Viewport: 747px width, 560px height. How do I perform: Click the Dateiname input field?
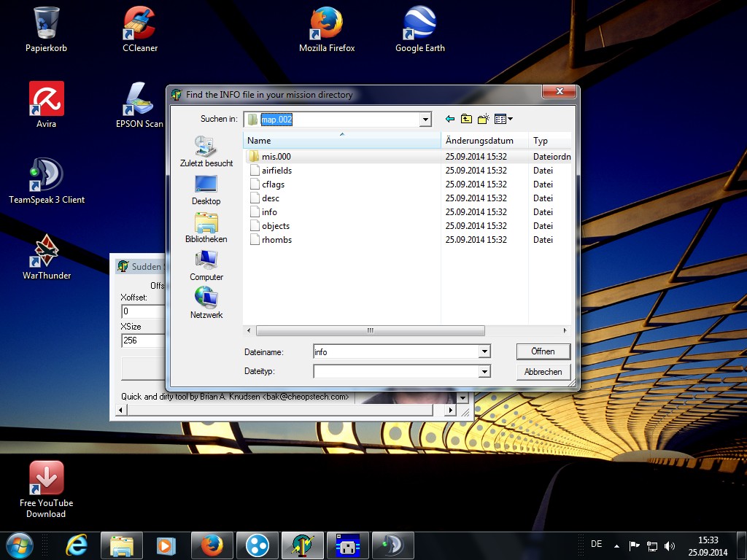tap(396, 351)
